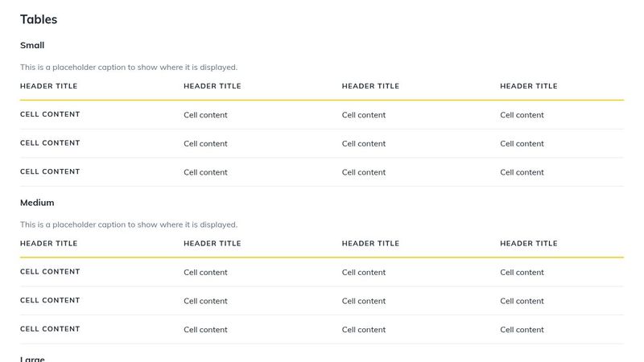The height and width of the screenshot is (362, 644).
Task: Select the placeholder caption above the Small table
Action: tap(129, 67)
